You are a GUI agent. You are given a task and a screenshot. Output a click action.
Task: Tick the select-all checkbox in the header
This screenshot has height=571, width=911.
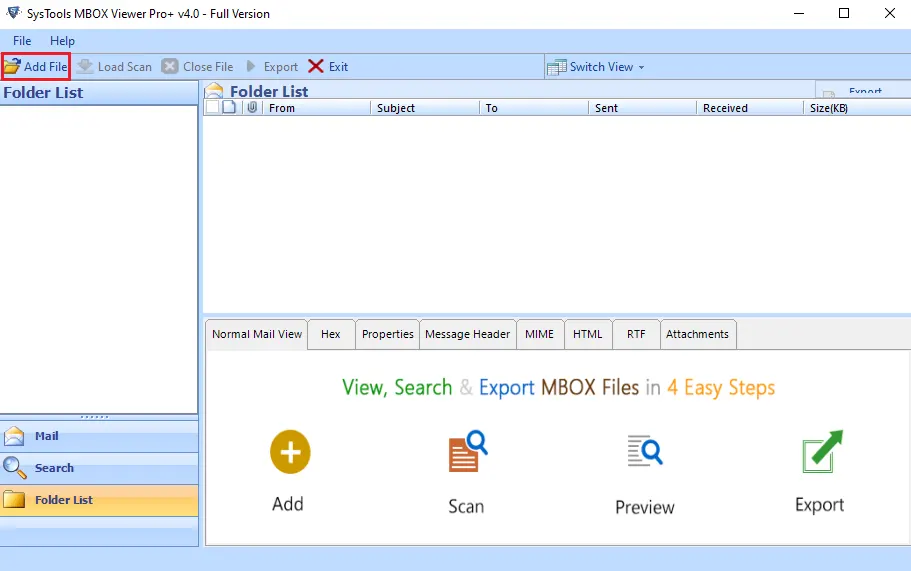[x=212, y=107]
